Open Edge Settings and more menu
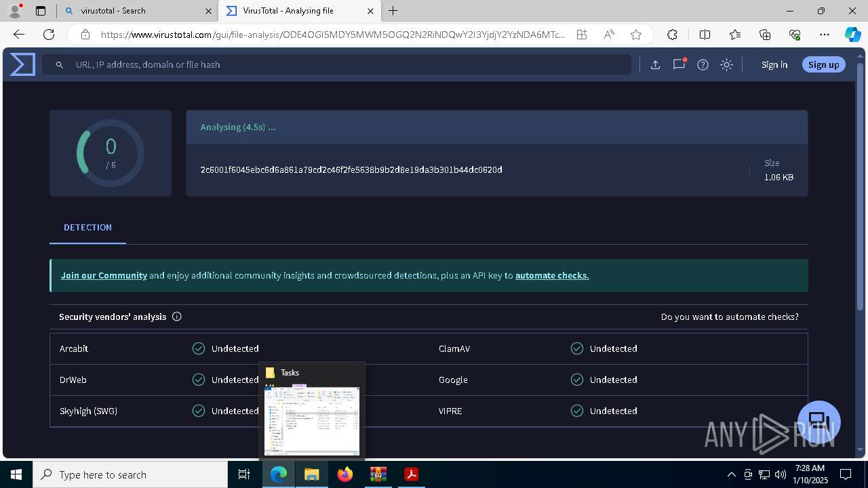 point(825,35)
